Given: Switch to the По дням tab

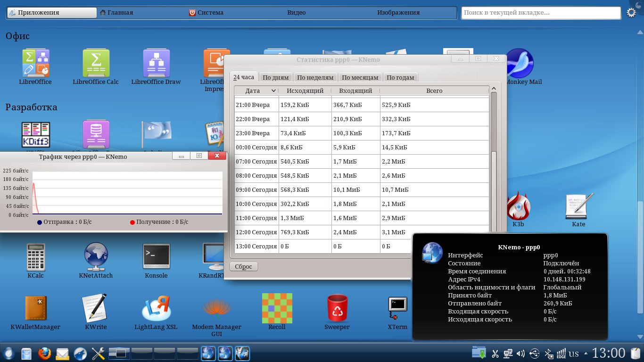Looking at the screenshot, I should 276,77.
